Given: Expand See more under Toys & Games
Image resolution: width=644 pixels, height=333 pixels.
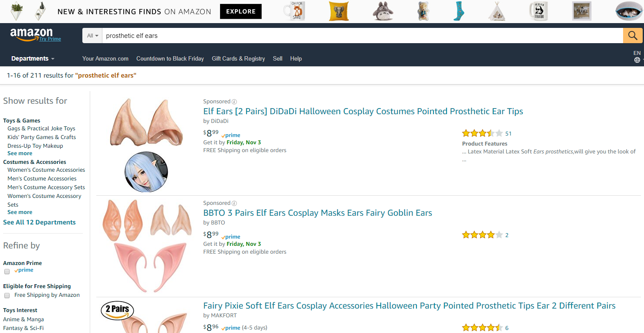Looking at the screenshot, I should [x=20, y=153].
